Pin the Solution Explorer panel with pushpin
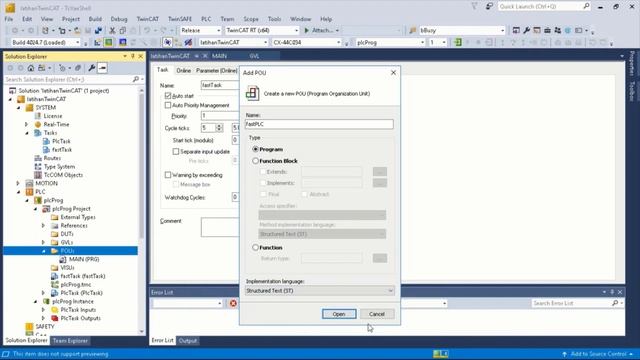 133,56
